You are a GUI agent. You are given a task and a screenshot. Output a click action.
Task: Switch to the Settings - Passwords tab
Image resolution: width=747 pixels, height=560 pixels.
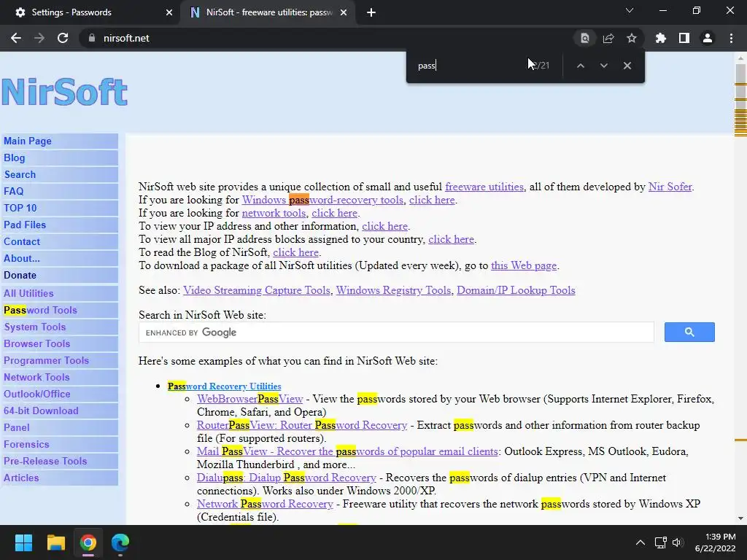[90, 12]
